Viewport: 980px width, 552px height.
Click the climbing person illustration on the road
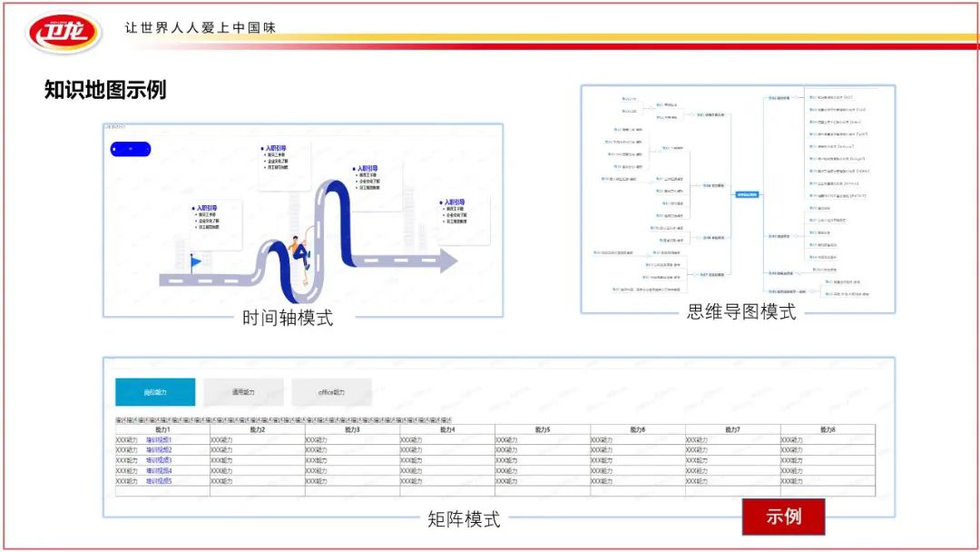[x=299, y=252]
